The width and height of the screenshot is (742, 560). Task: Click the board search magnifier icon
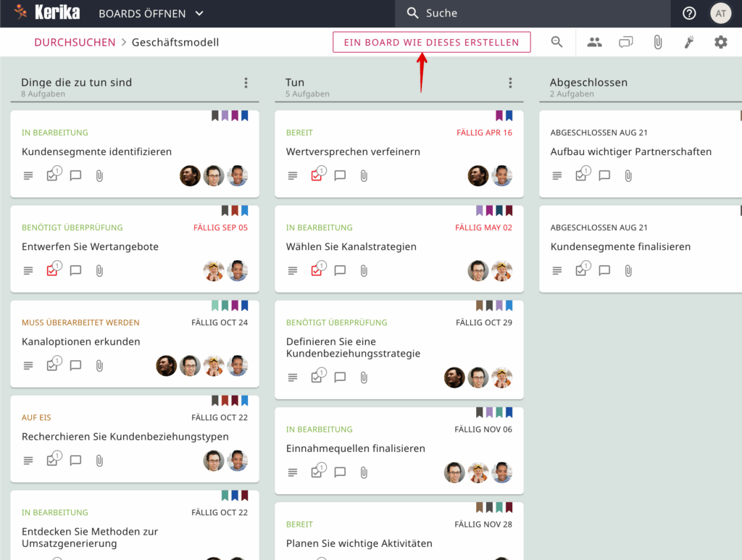556,42
